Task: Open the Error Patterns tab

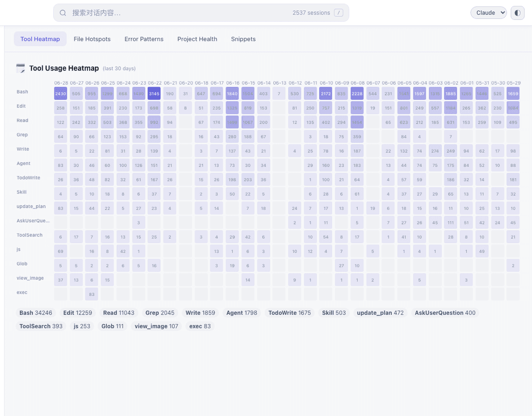Action: pos(144,39)
